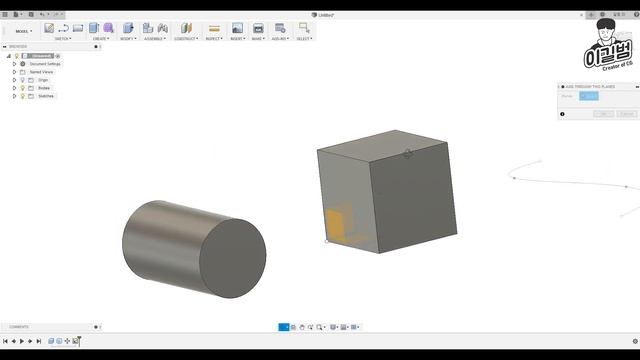Collapse the root component tree node

(9, 56)
